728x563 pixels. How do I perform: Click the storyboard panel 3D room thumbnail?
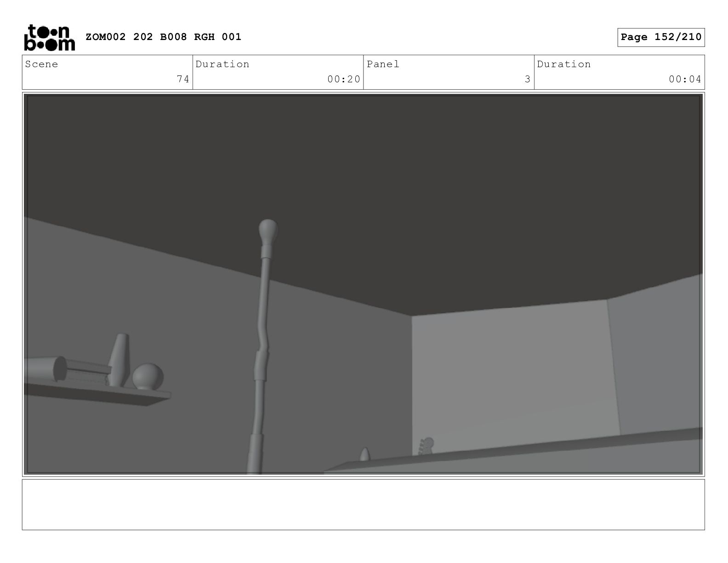pyautogui.click(x=363, y=284)
